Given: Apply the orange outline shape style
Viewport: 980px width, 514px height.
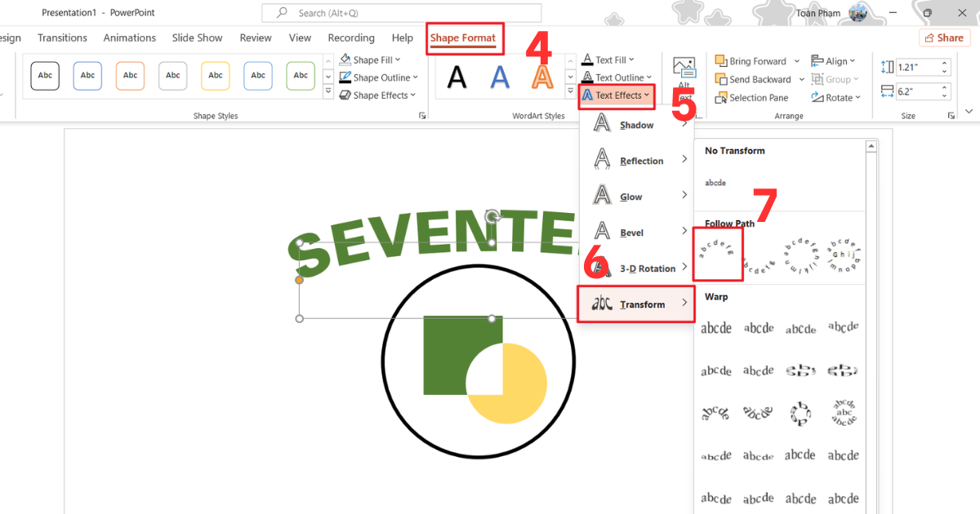Looking at the screenshot, I should (x=130, y=76).
